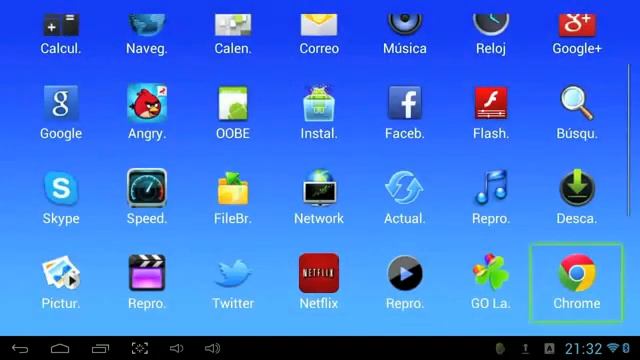Launch the Chrome browser
Image resolution: width=640 pixels, height=360 pixels.
576,282
